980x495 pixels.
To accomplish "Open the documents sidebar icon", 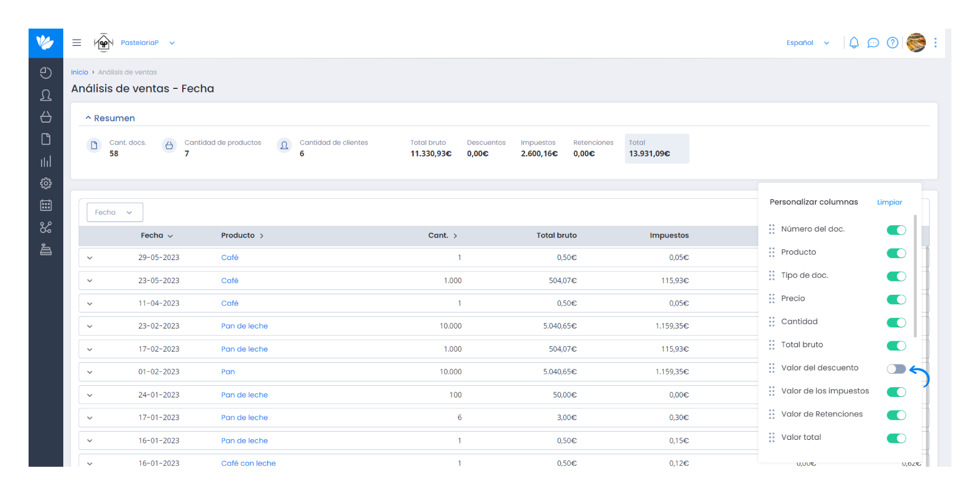I will pos(46,139).
